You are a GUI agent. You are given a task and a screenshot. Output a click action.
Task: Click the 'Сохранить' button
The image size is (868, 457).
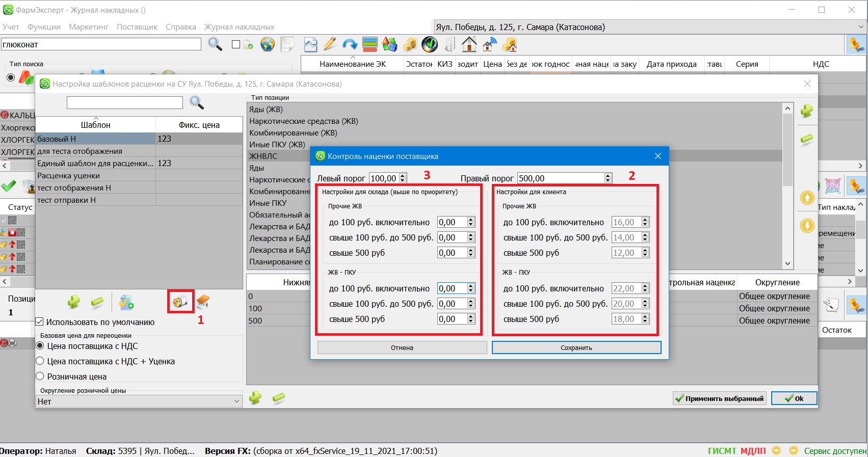coord(576,347)
